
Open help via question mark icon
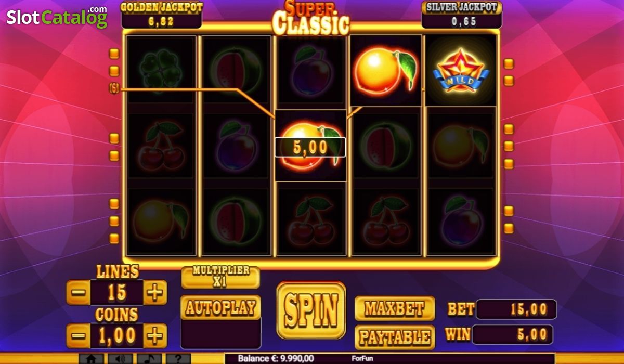178,359
